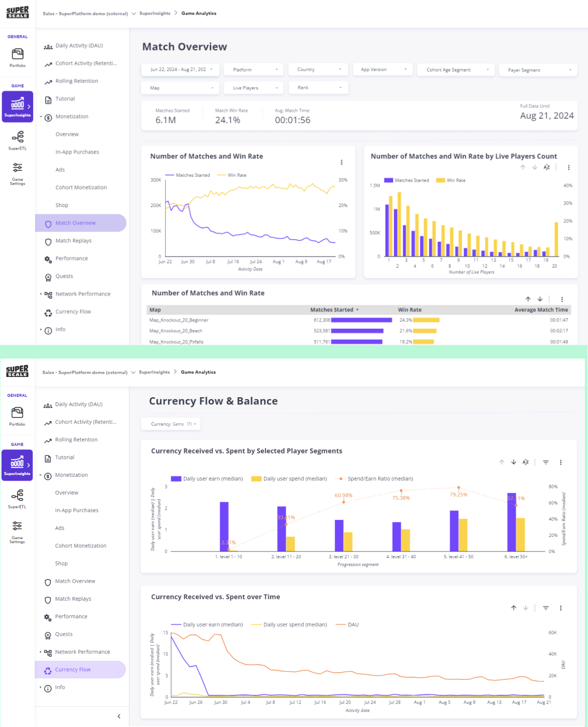Click drill-up arrow on Live Players Count chart
Screen dimensions: 588x727
coord(523,167)
